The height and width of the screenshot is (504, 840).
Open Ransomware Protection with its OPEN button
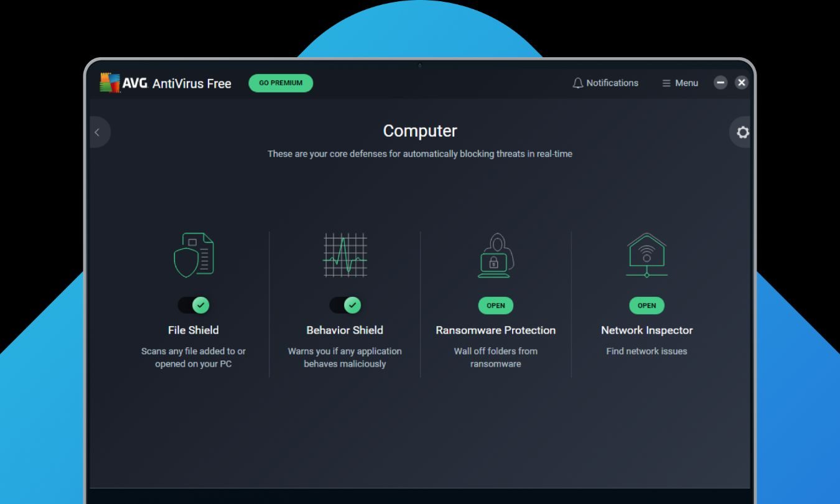pos(496,306)
